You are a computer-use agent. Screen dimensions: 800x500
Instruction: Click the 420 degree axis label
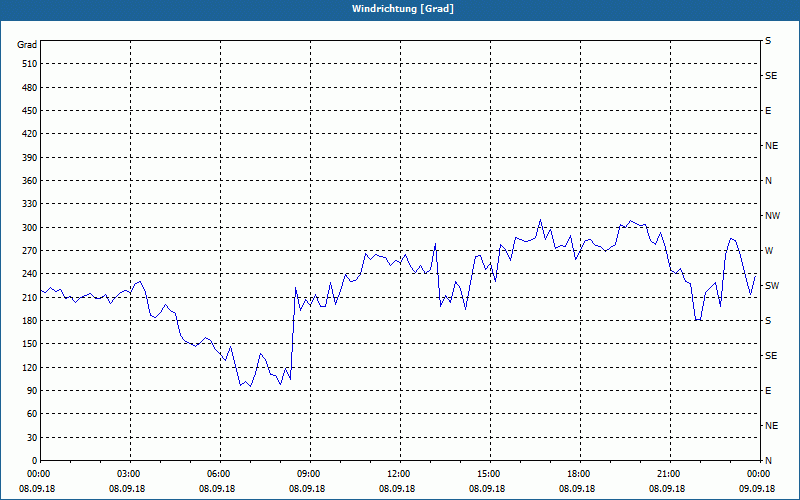tap(30, 134)
